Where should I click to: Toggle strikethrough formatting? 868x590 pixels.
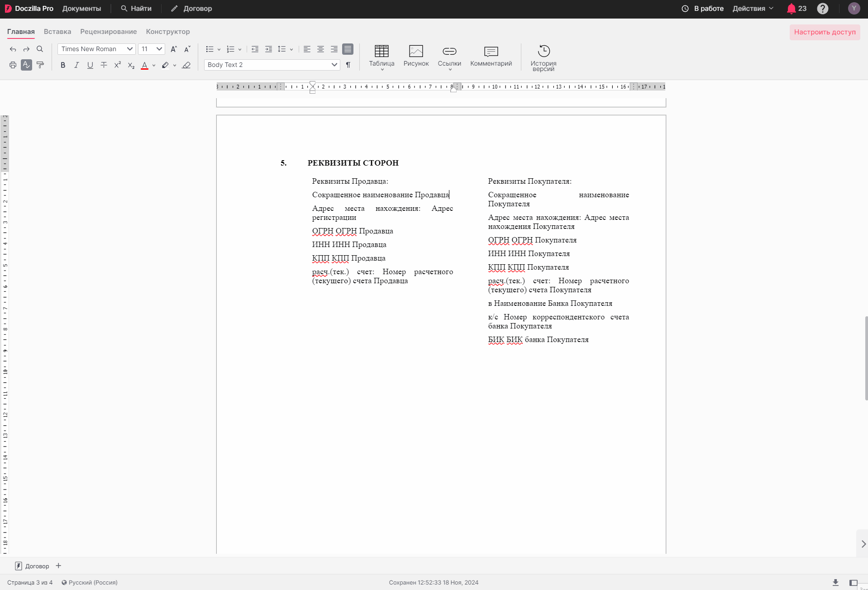tap(104, 65)
